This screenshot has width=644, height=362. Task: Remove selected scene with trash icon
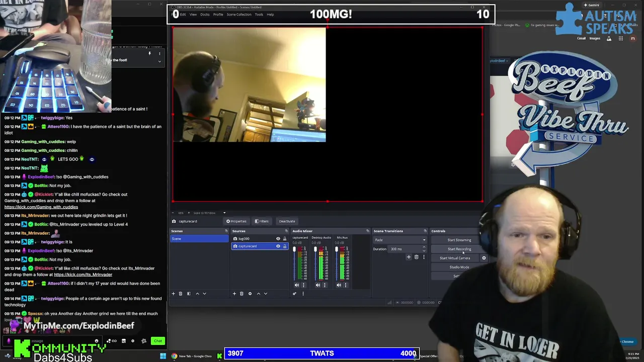[181, 294]
